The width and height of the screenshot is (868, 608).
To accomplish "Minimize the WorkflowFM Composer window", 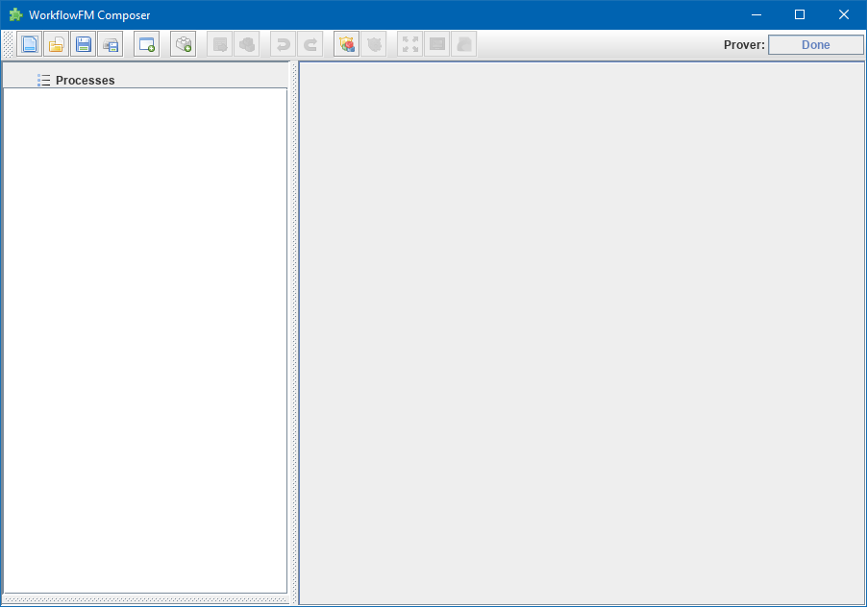I will [756, 14].
